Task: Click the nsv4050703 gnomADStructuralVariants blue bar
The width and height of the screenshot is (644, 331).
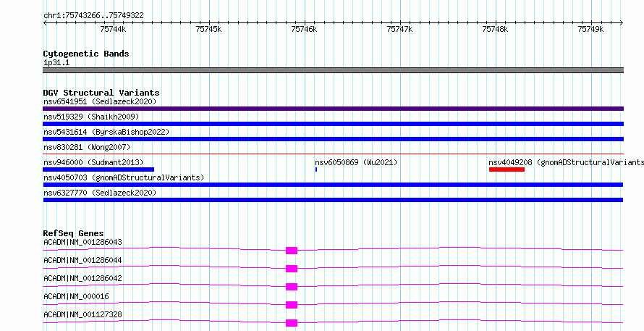Action: pos(333,185)
